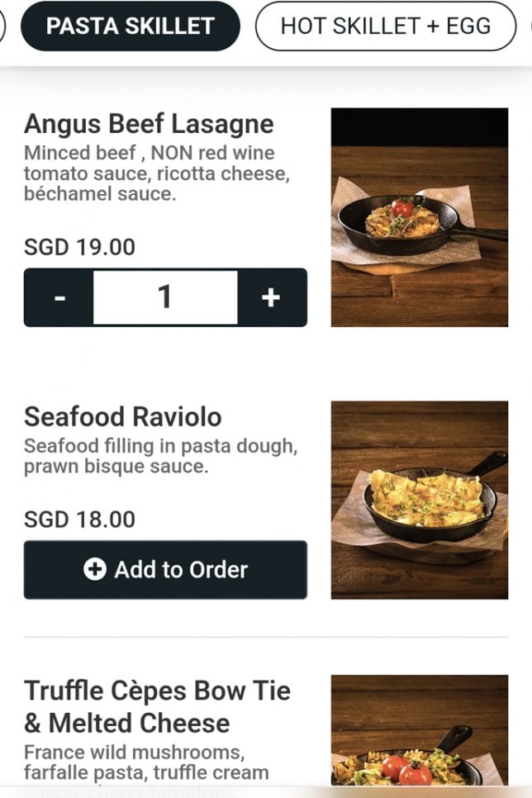Select the cut-off tab right of HOT SKILLET + EGG
The image size is (532, 798).
[528, 26]
